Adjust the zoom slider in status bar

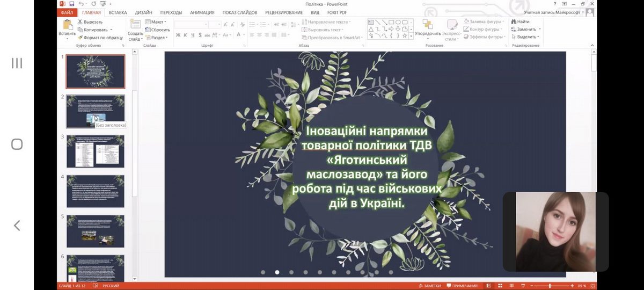coord(550,286)
